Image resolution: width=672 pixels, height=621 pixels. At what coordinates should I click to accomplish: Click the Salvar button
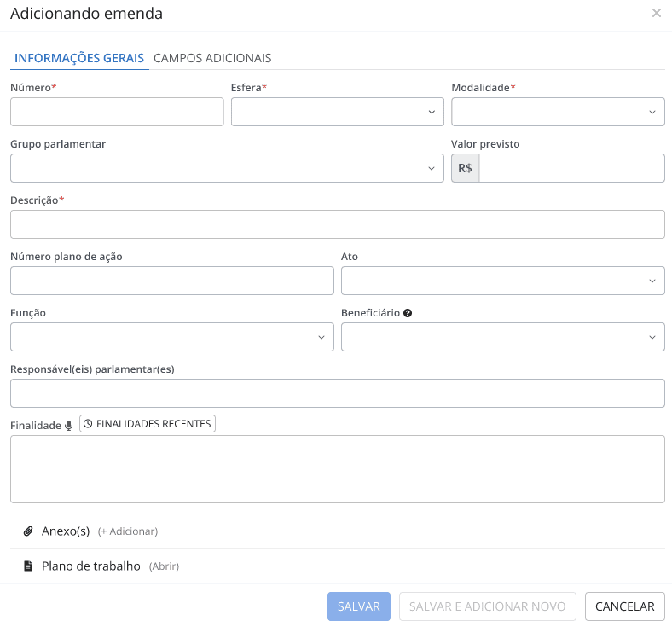click(x=359, y=606)
